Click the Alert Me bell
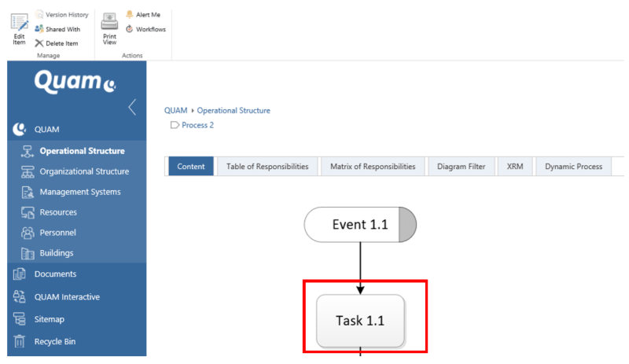 [x=130, y=15]
